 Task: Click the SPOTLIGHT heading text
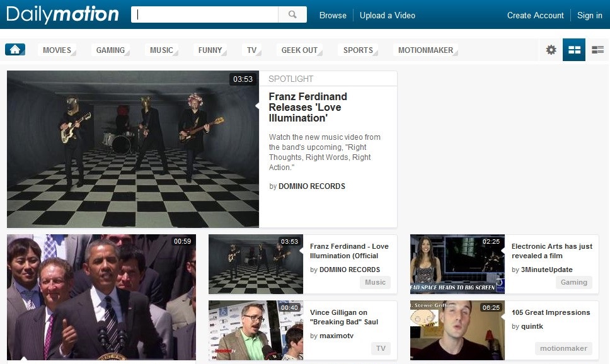click(x=291, y=79)
